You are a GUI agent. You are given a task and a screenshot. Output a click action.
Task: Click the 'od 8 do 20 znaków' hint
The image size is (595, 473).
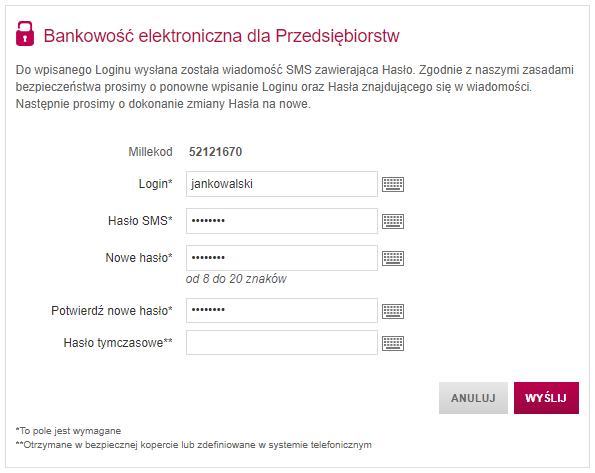coord(236,279)
